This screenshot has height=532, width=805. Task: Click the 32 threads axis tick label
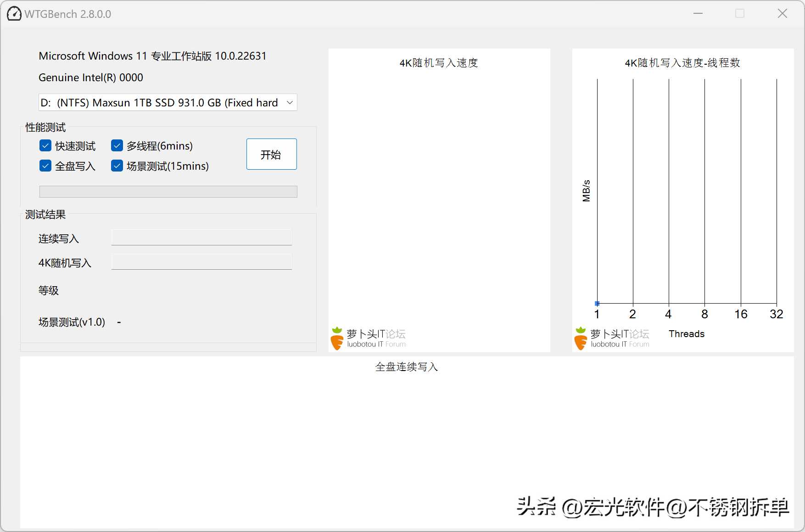777,314
